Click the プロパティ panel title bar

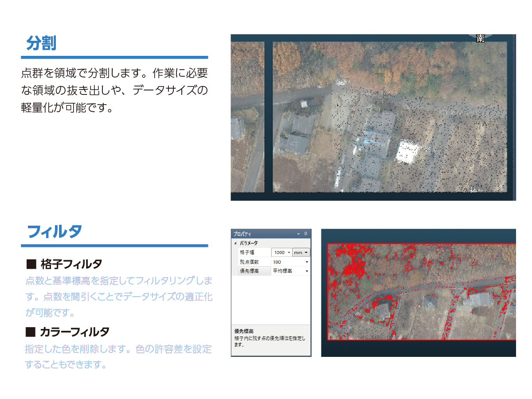click(271, 234)
